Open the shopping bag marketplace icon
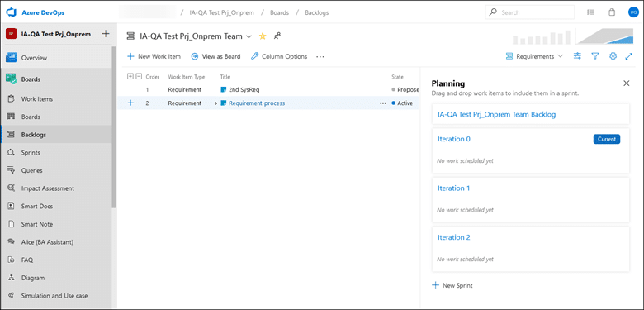The width and height of the screenshot is (644, 310). (612, 12)
